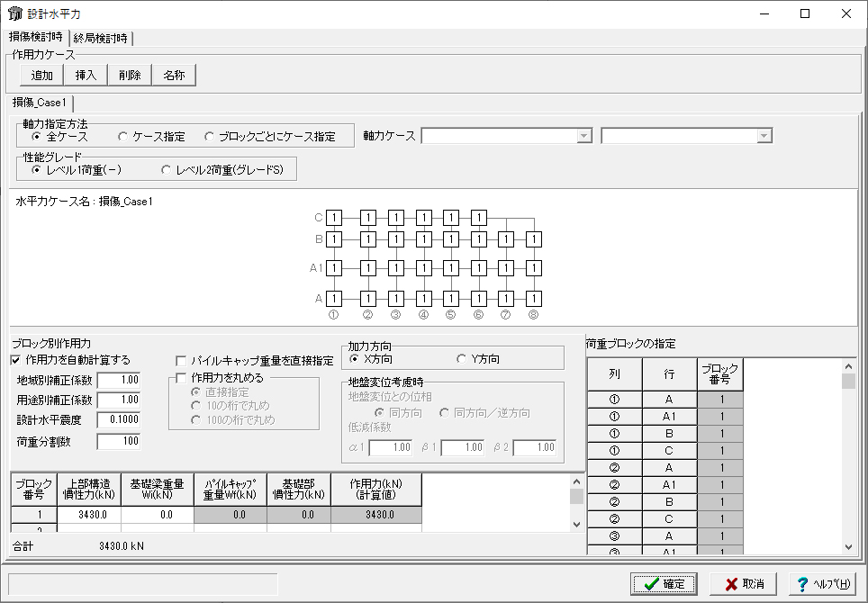Click the 荷重分割数 input field
This screenshot has width=868, height=603.
pyautogui.click(x=119, y=441)
